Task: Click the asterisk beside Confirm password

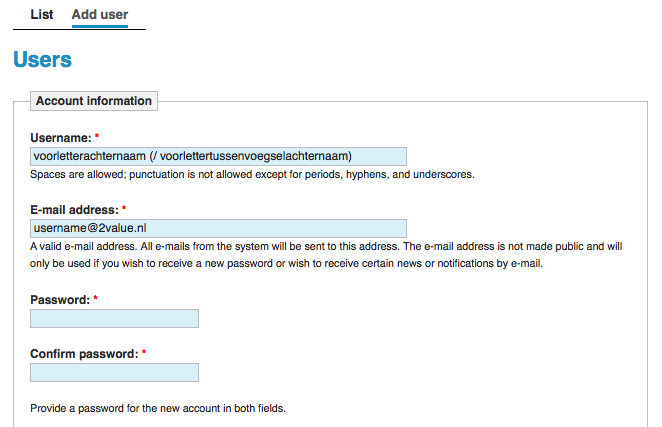Action: pos(144,352)
